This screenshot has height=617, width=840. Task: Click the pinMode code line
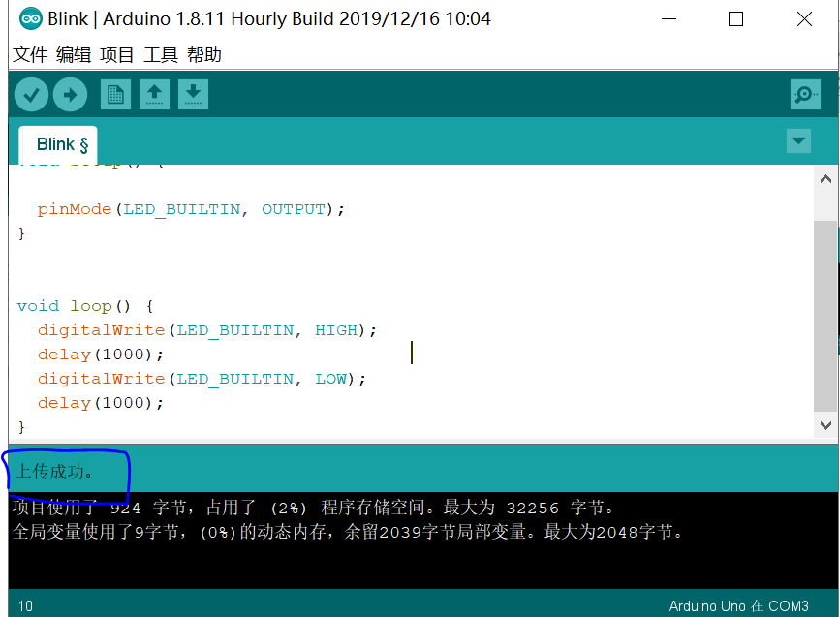tap(191, 209)
